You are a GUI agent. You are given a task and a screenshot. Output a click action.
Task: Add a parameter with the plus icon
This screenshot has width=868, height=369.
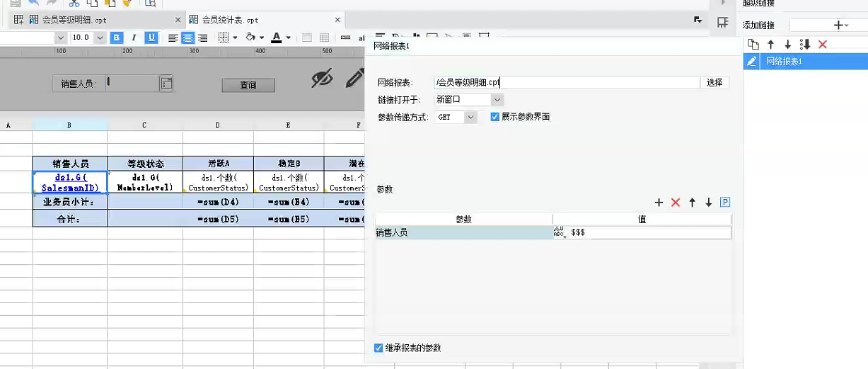(x=659, y=203)
